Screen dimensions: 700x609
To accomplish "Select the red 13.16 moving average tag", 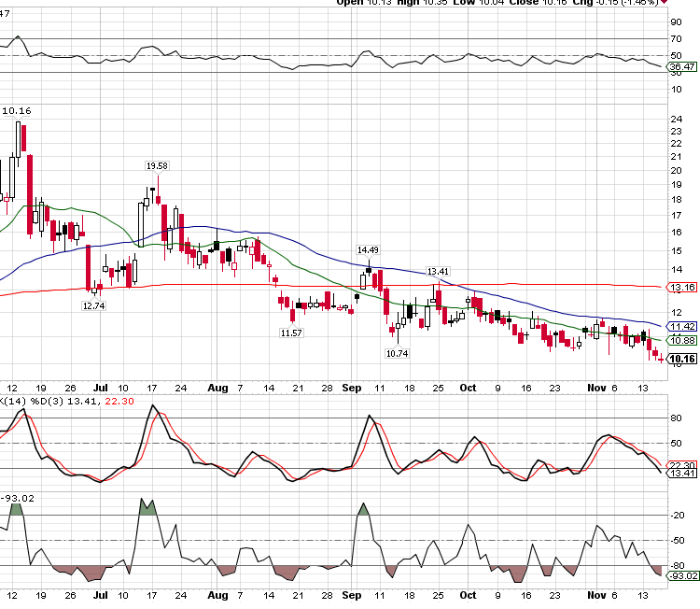I will 681,288.
